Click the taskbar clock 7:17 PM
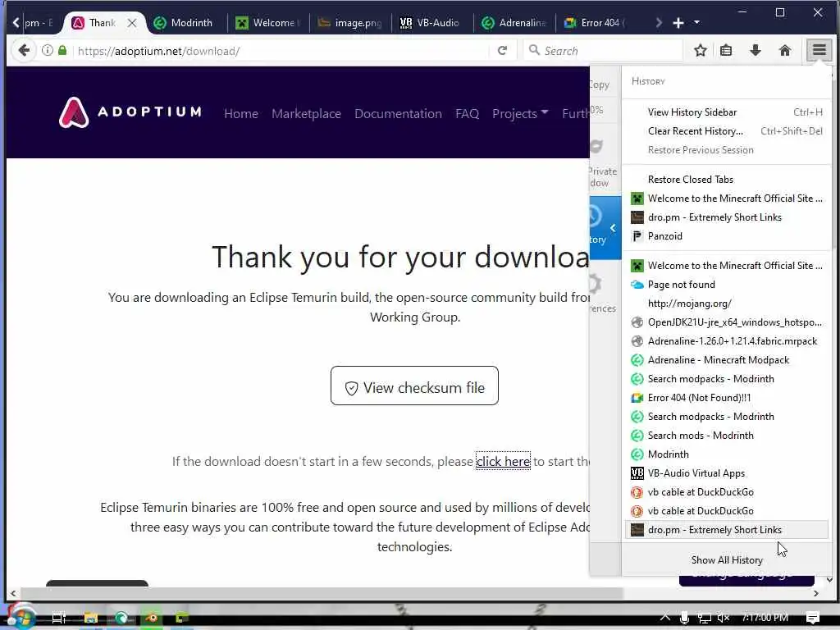This screenshot has width=840, height=630. [765, 618]
